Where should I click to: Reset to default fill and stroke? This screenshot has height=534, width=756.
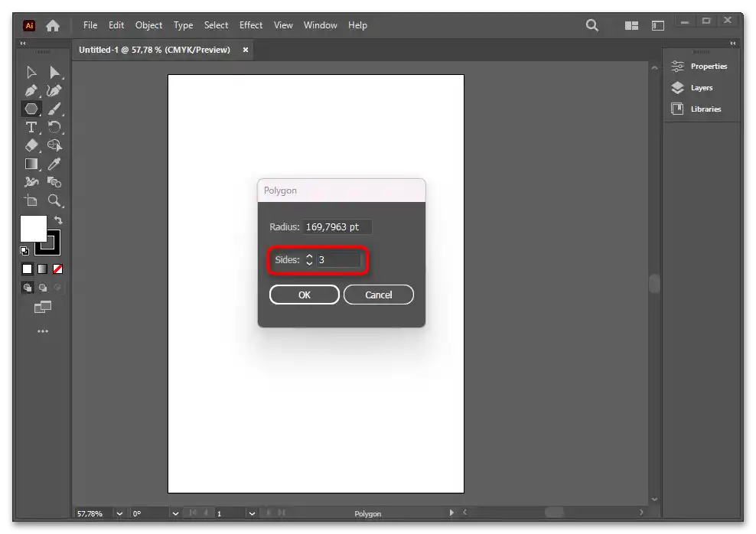pyautogui.click(x=24, y=251)
